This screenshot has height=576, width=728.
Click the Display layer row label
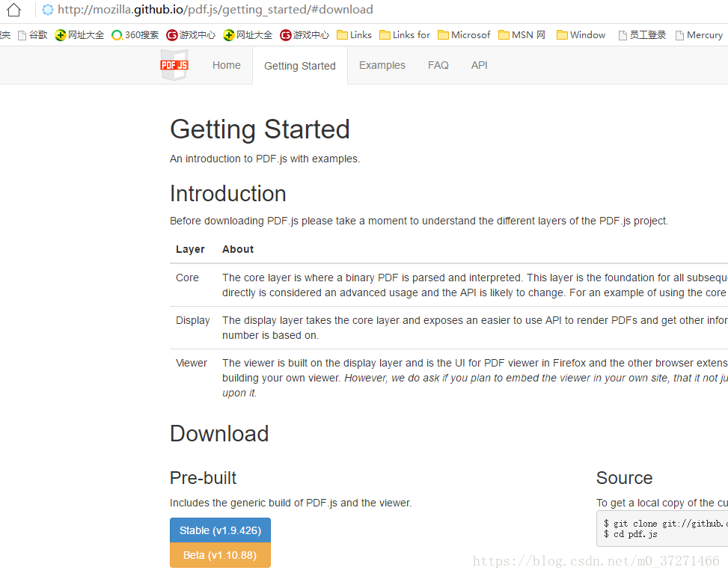[x=193, y=321]
